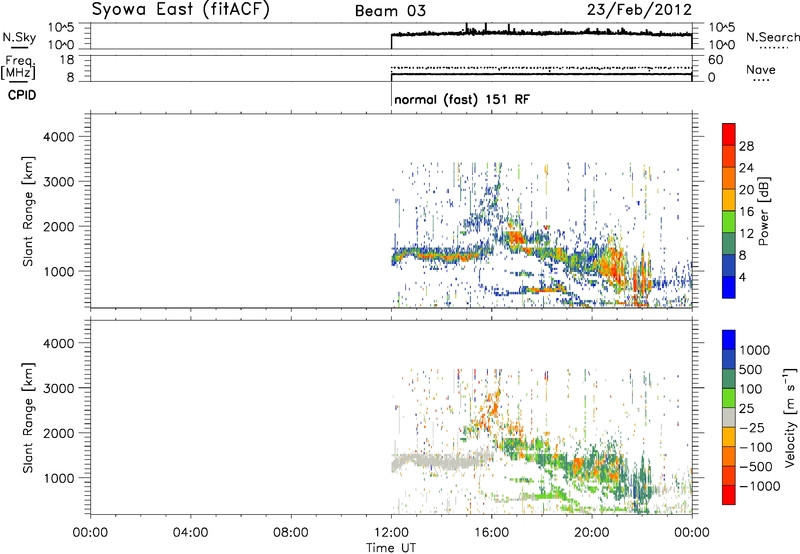Click the "Syowa East (fitACF)" plot title
The width and height of the screenshot is (800, 554).
tap(180, 10)
